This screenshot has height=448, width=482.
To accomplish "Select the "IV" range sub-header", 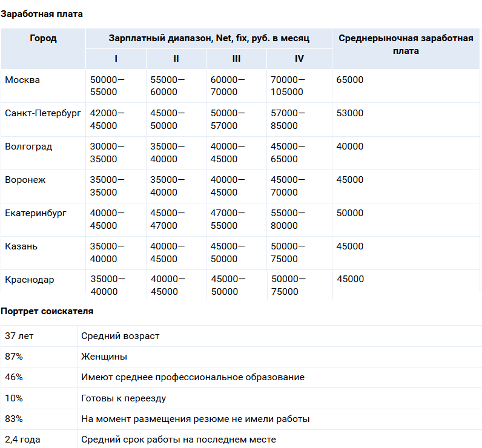I will coord(299,59).
